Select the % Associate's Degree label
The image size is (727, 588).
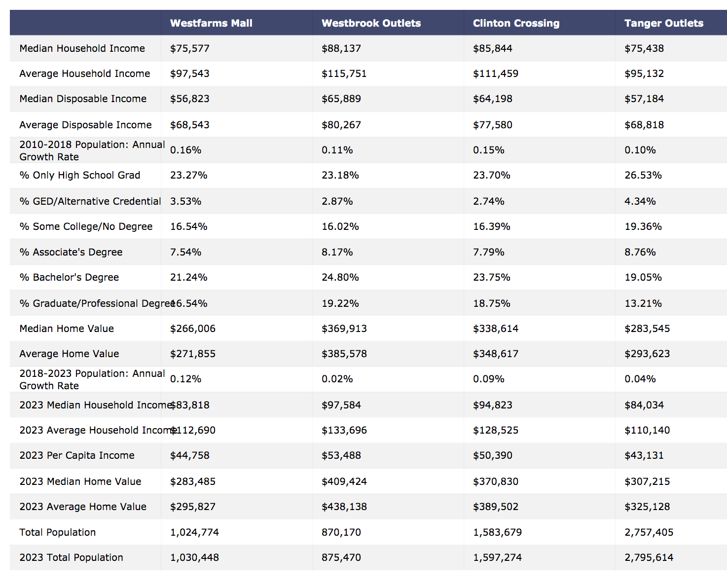click(x=71, y=252)
